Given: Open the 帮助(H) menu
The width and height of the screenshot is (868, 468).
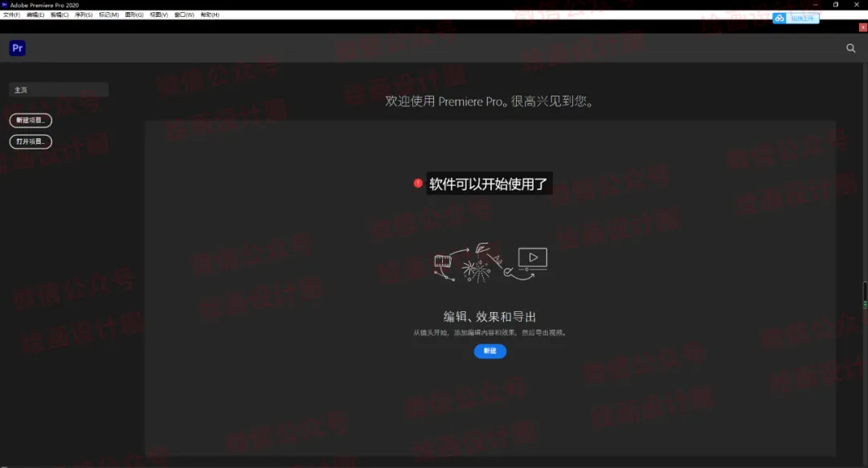Looking at the screenshot, I should click(210, 15).
